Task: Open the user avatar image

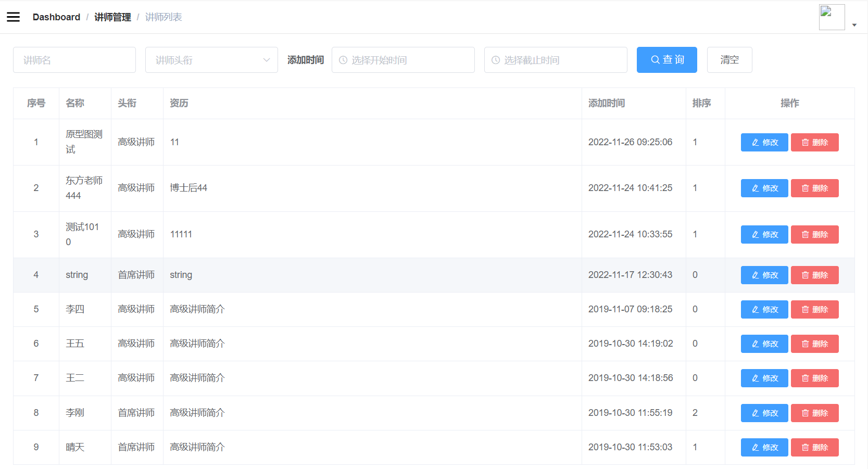Action: point(832,17)
